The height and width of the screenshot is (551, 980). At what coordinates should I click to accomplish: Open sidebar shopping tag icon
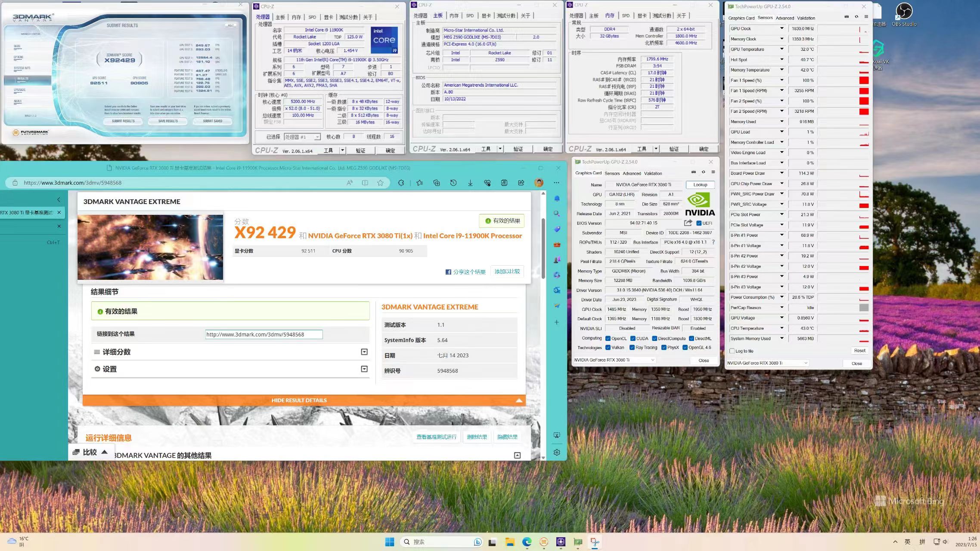[x=557, y=229]
